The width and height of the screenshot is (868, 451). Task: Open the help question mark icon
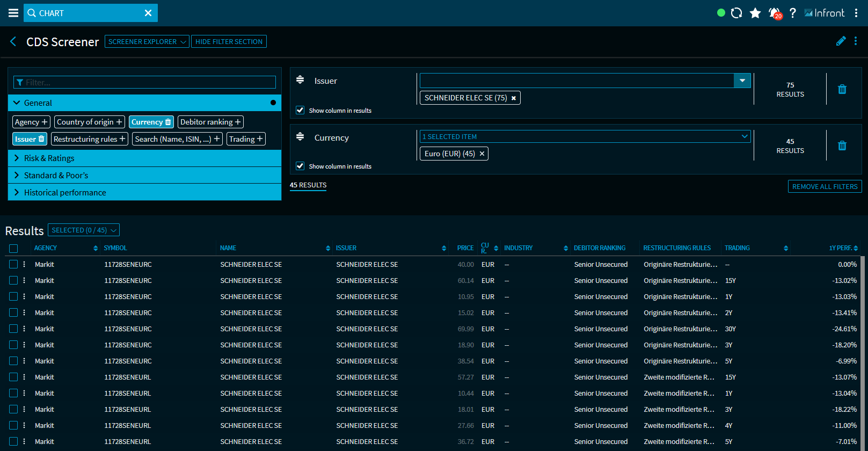(x=793, y=13)
